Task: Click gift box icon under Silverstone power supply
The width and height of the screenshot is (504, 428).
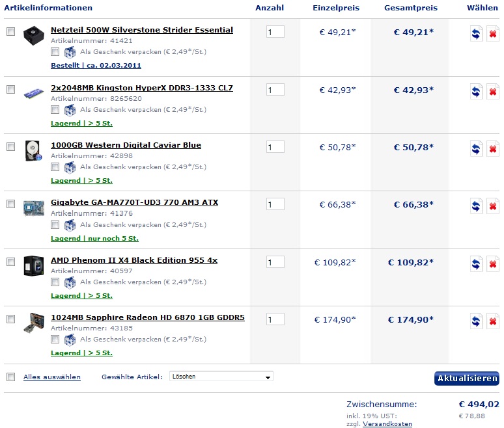Action: pos(70,52)
